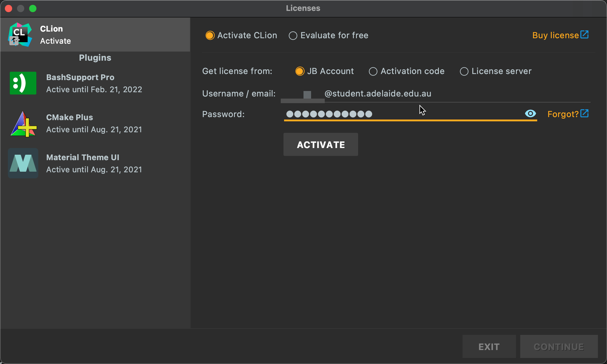Screen dimensions: 607x364
Task: Toggle password visibility with the eye icon
Action: coord(530,114)
